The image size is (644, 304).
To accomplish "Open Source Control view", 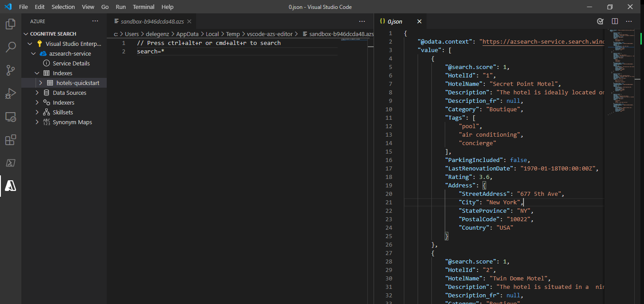I will [10, 70].
